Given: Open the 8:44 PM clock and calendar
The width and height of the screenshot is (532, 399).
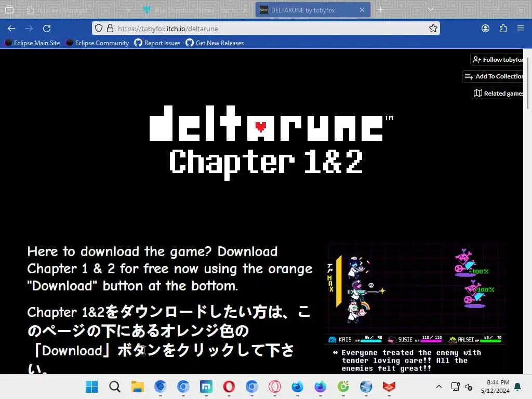Looking at the screenshot, I should click(x=495, y=387).
